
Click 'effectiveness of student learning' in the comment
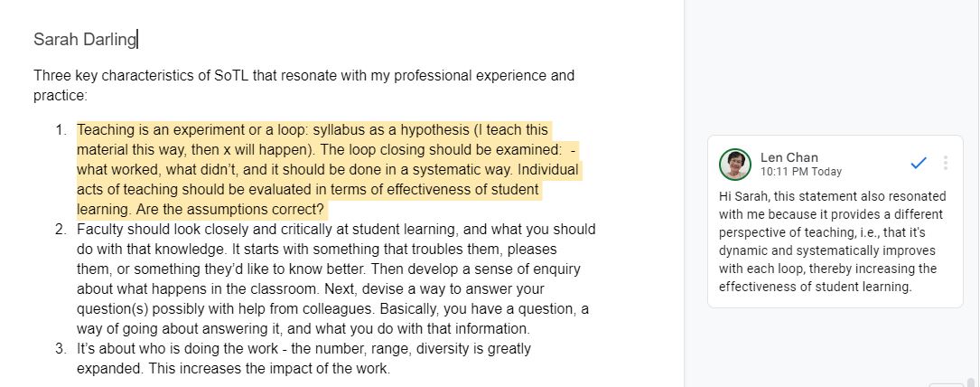(x=815, y=287)
